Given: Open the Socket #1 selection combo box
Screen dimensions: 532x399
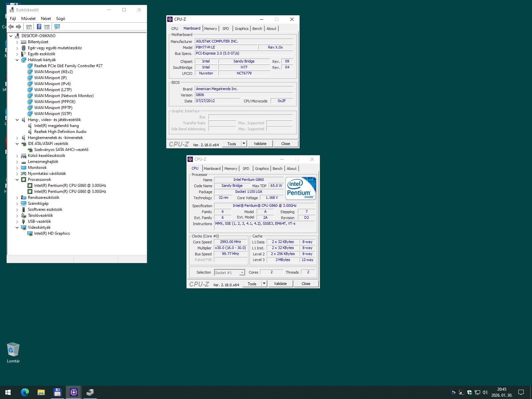Looking at the screenshot, I should tap(229, 273).
